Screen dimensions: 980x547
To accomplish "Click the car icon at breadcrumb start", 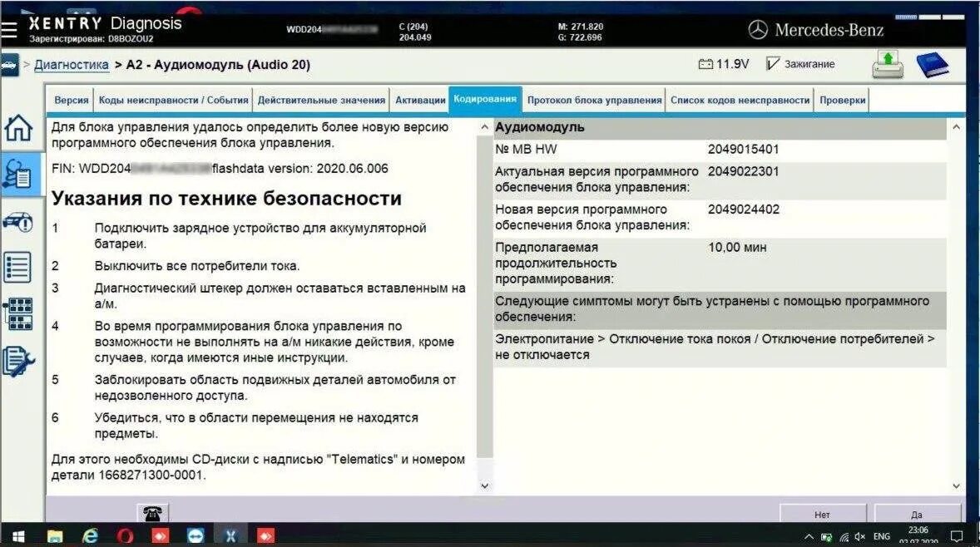I will click(x=10, y=65).
